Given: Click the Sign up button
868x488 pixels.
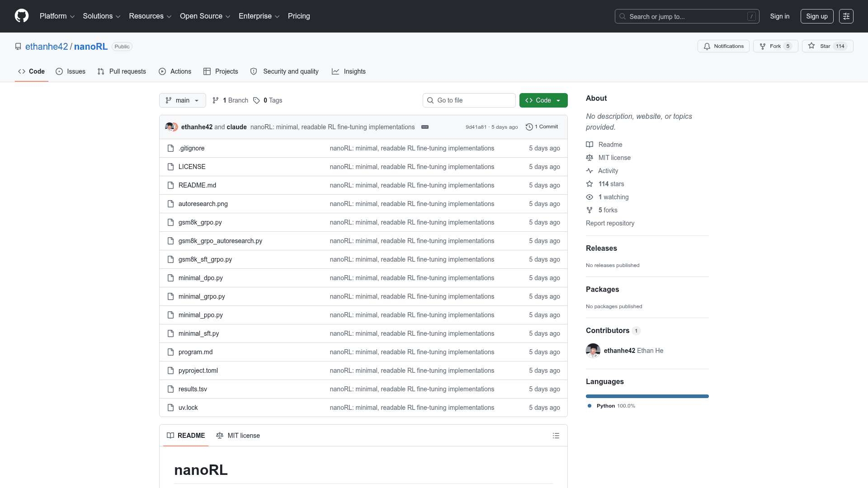Looking at the screenshot, I should (816, 16).
